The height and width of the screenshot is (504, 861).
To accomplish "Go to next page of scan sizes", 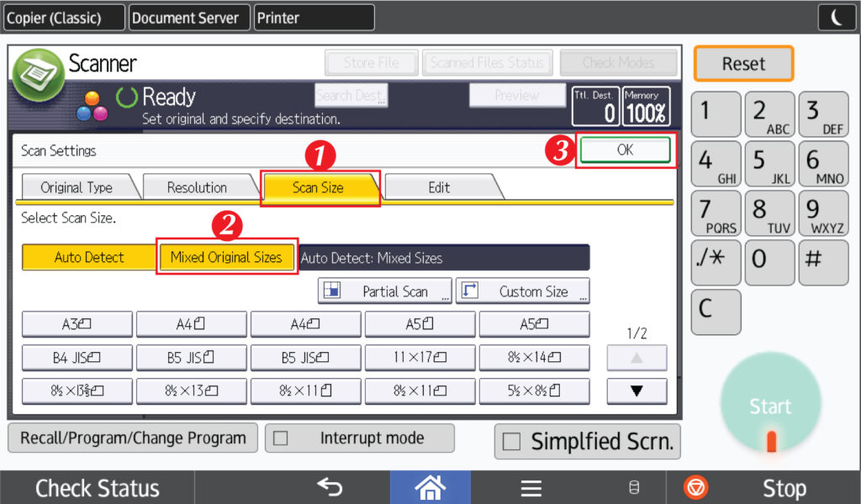I will pyautogui.click(x=637, y=391).
